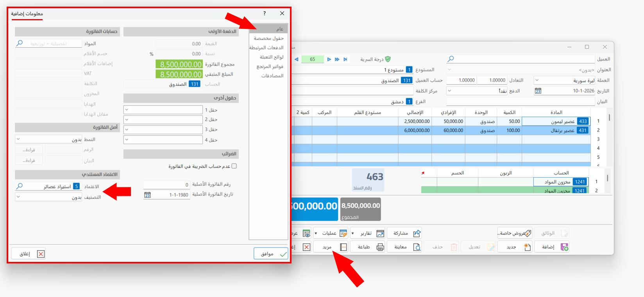Screen dimensions: 644x297
Task: Click the طباعة print button
Action: (368, 247)
